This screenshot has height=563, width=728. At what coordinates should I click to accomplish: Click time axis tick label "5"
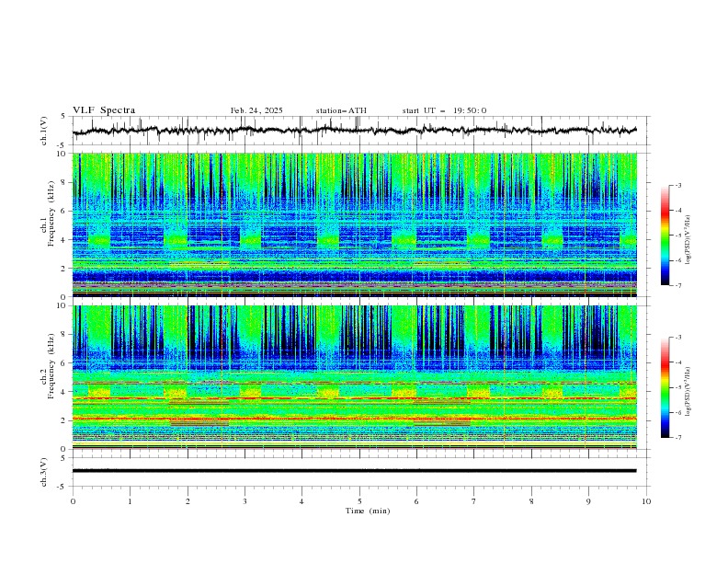tap(359, 501)
